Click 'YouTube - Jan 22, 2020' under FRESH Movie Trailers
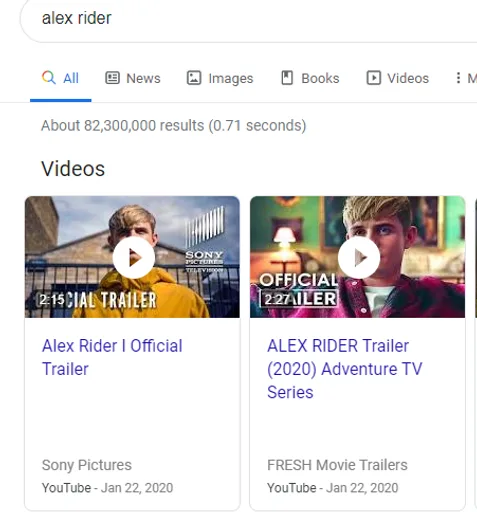 point(333,488)
